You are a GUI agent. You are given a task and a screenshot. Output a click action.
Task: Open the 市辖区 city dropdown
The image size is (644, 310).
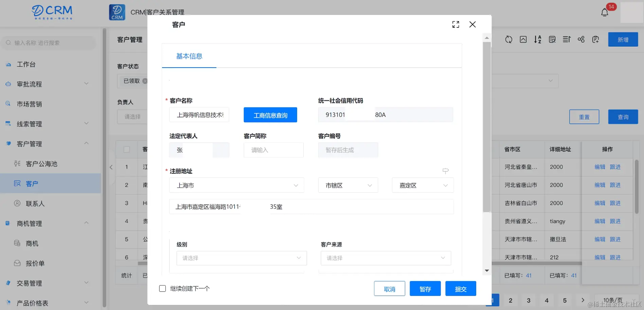348,185
